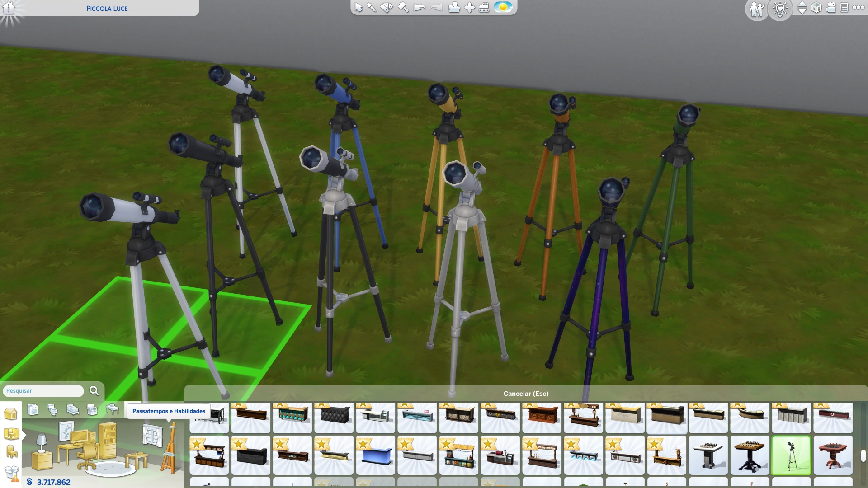Choose the dining table category
The width and height of the screenshot is (868, 488).
coord(112,409)
